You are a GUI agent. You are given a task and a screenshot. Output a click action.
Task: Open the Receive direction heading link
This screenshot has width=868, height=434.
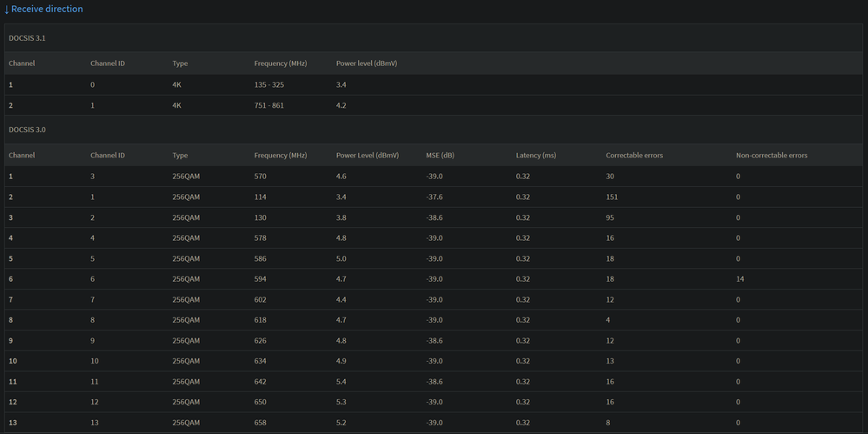click(47, 9)
